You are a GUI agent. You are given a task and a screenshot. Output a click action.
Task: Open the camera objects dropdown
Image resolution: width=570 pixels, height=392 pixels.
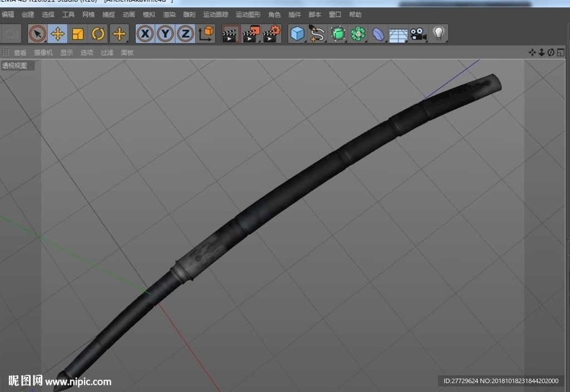(418, 34)
